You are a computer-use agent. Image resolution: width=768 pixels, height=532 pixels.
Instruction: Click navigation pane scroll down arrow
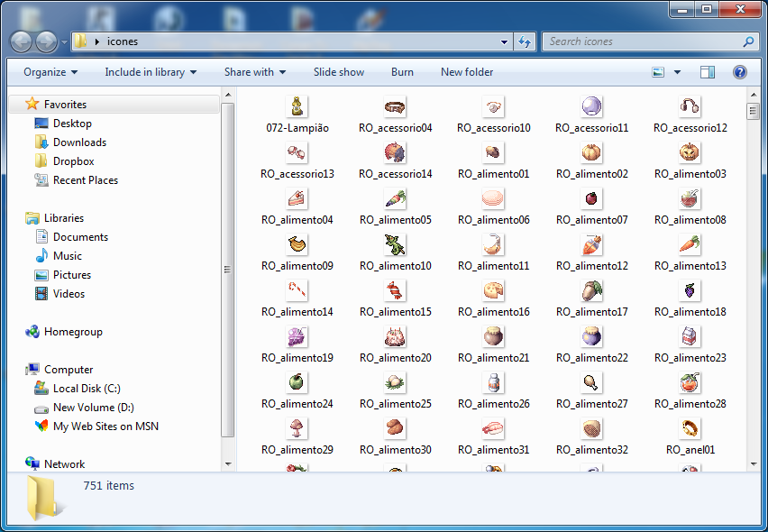click(x=228, y=463)
